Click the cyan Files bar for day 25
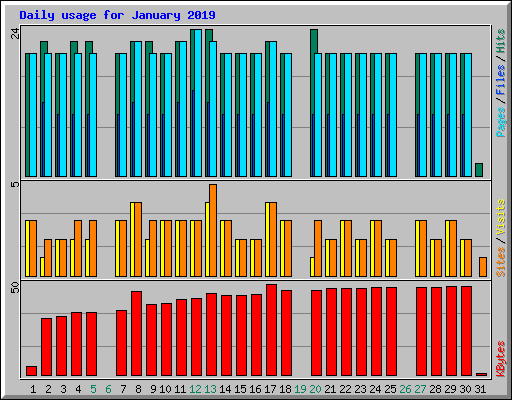The width and height of the screenshot is (512, 400). [x=393, y=115]
